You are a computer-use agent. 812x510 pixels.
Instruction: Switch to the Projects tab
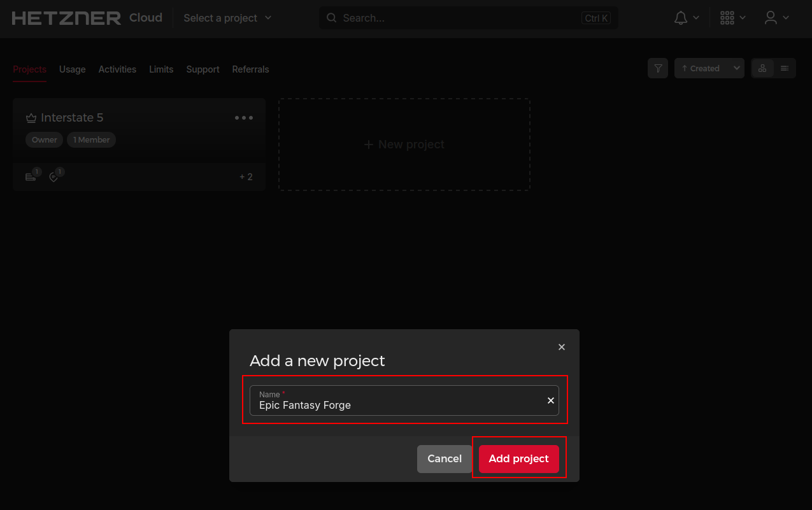coord(29,69)
